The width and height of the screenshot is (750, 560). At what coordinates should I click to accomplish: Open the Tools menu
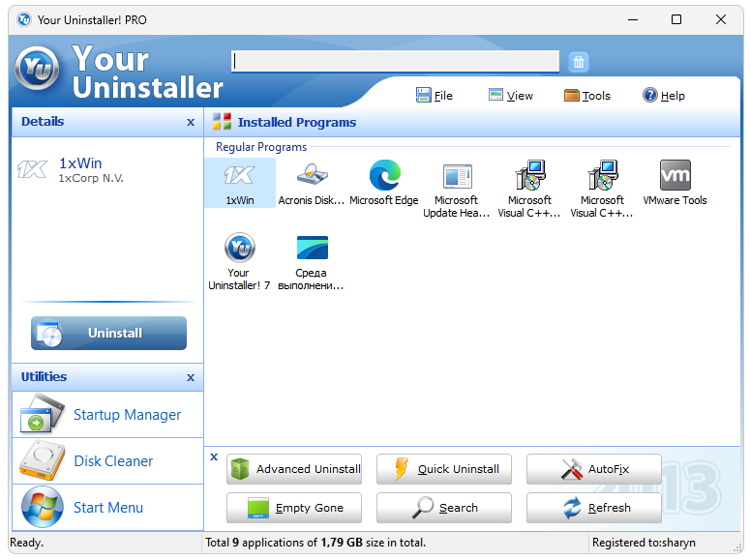[x=587, y=96]
